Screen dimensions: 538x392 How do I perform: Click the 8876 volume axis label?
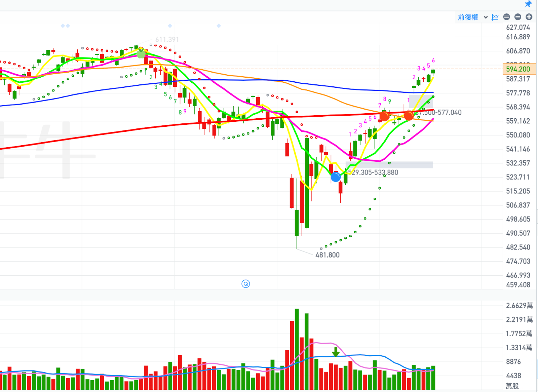[x=513, y=362]
